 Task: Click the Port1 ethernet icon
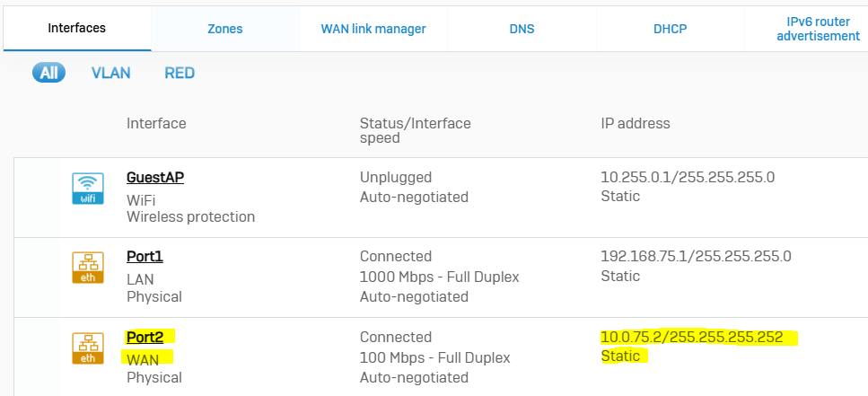click(87, 268)
